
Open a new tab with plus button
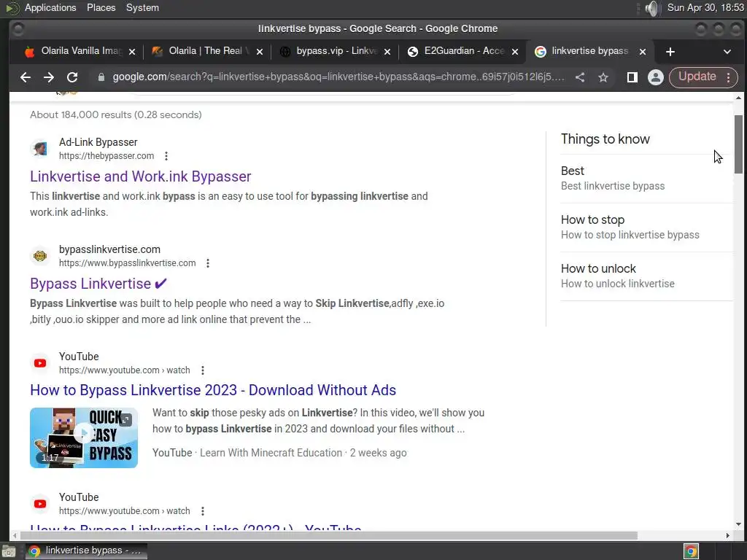[670, 52]
